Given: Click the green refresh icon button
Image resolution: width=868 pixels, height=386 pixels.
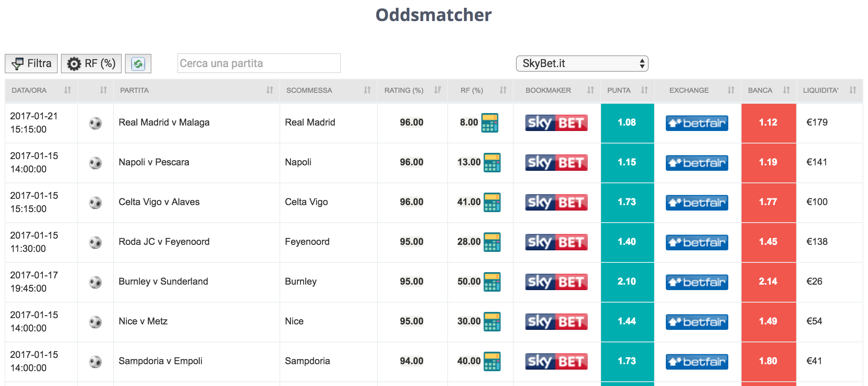Looking at the screenshot, I should click(x=138, y=64).
